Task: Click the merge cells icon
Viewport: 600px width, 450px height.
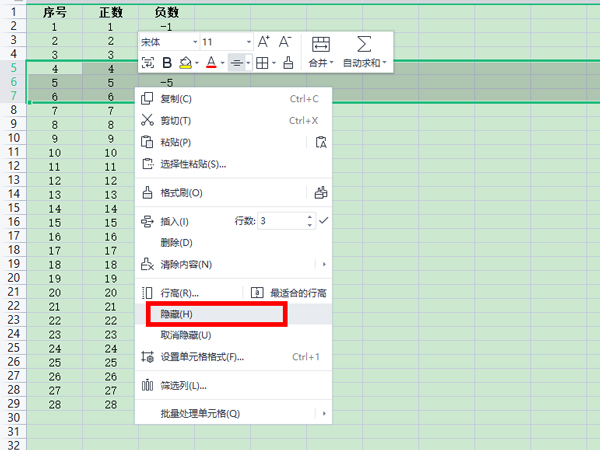Action: (321, 44)
